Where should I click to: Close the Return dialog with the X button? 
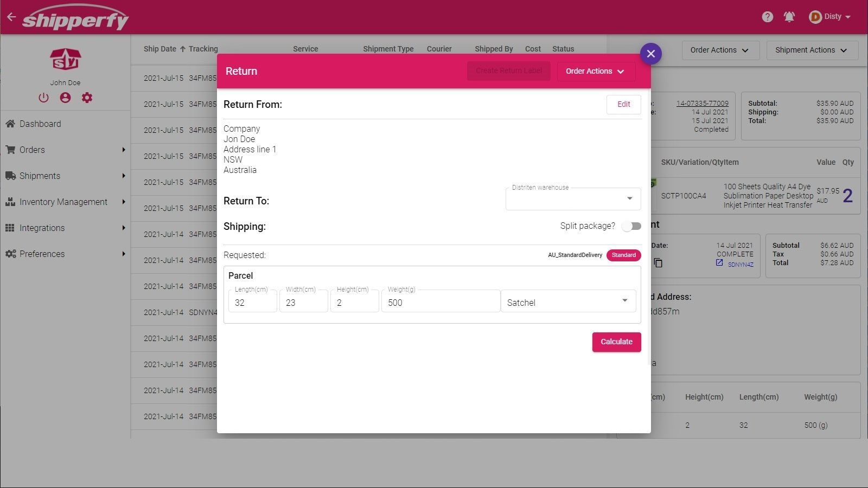point(651,54)
